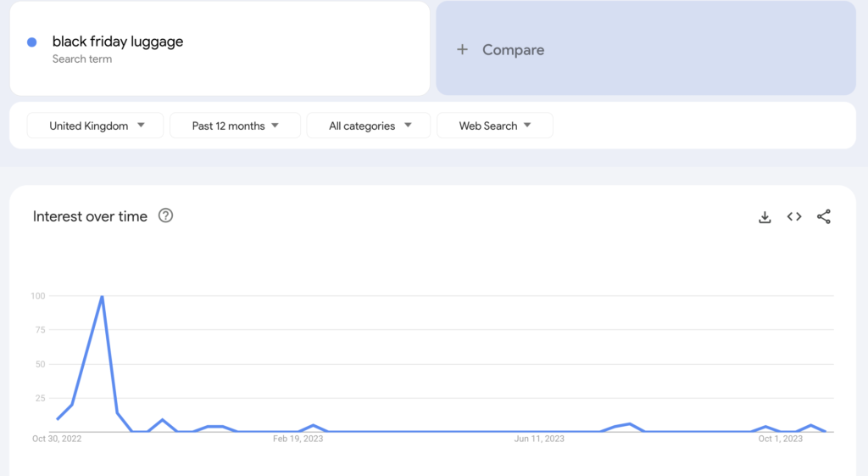868x476 pixels.
Task: Click the Interest over time heading
Action: coord(90,216)
